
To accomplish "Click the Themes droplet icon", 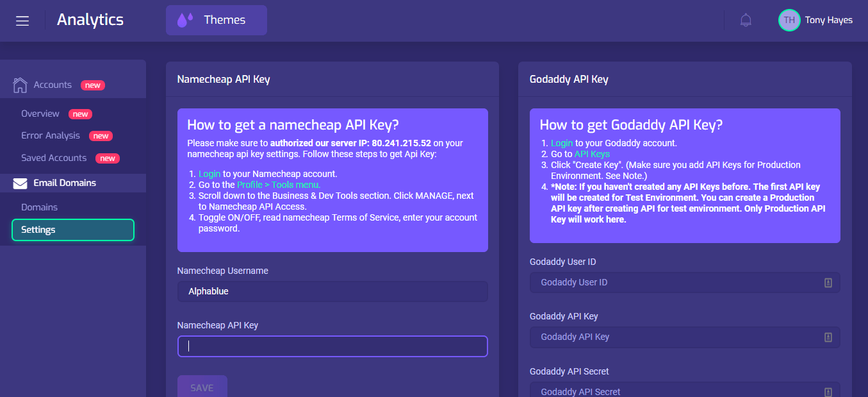I will pos(185,21).
